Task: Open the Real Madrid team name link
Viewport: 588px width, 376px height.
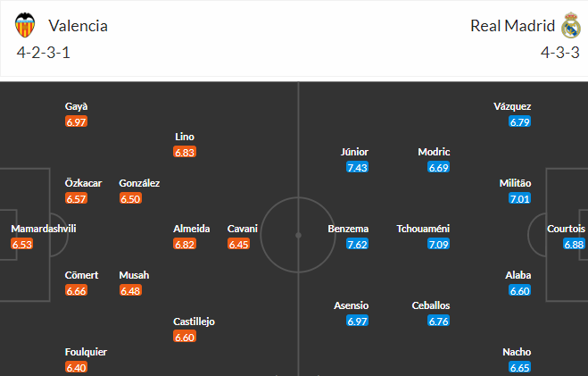Action: (512, 26)
